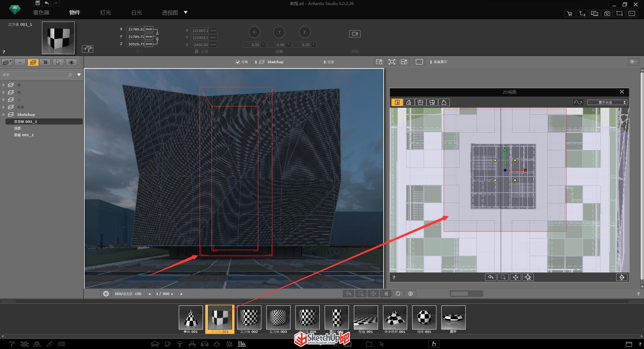Increase the ISO value arrow
The height and width of the screenshot is (349, 644).
150,294
